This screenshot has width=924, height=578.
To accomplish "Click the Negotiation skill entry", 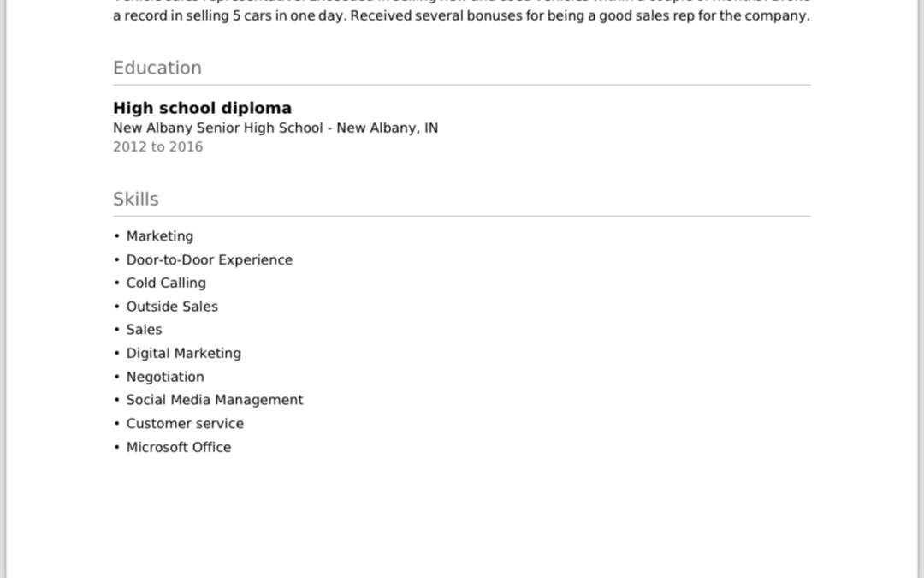I will coord(165,376).
